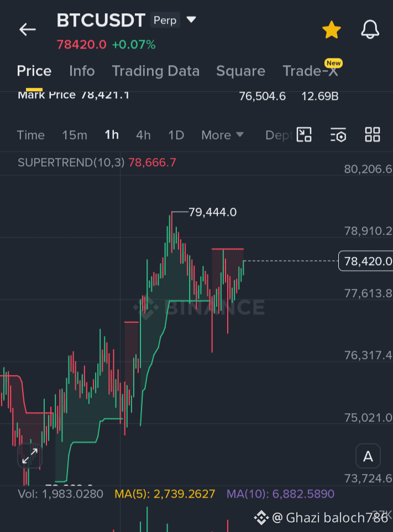This screenshot has height=532, width=393.
Task: Toggle the yellow favorite star
Action: coord(332,30)
